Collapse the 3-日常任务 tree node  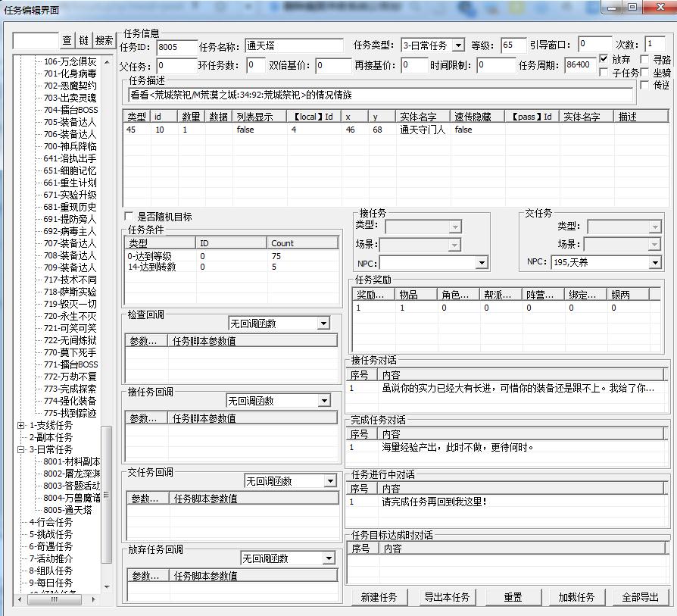point(20,449)
